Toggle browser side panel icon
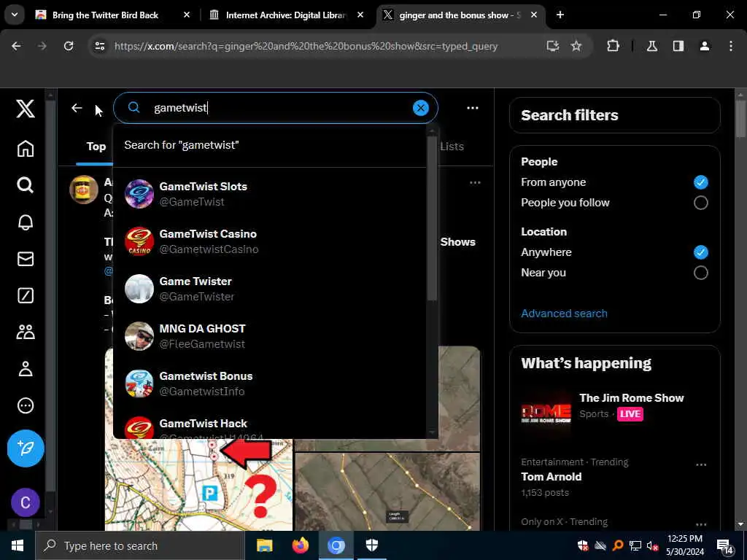Image resolution: width=747 pixels, height=560 pixels. point(678,46)
